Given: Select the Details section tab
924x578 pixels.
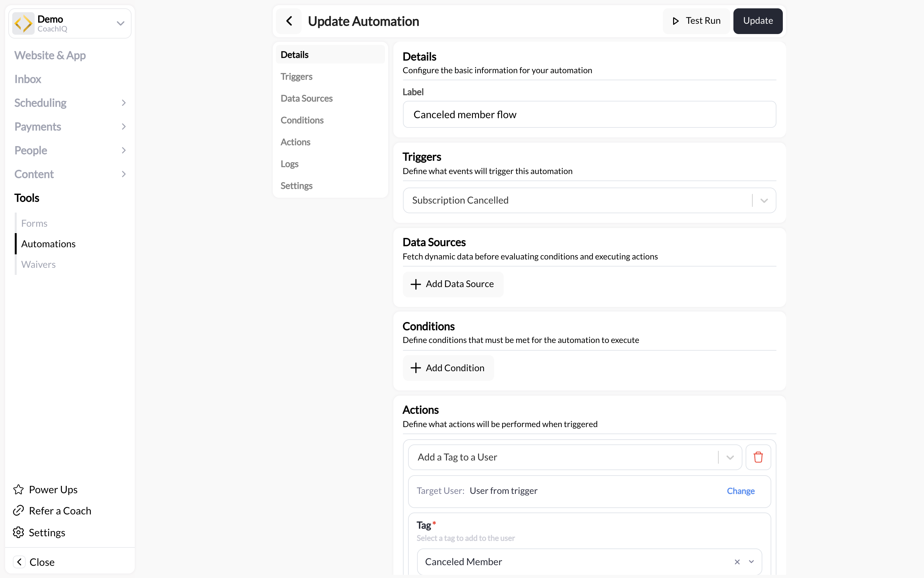Looking at the screenshot, I should click(330, 55).
